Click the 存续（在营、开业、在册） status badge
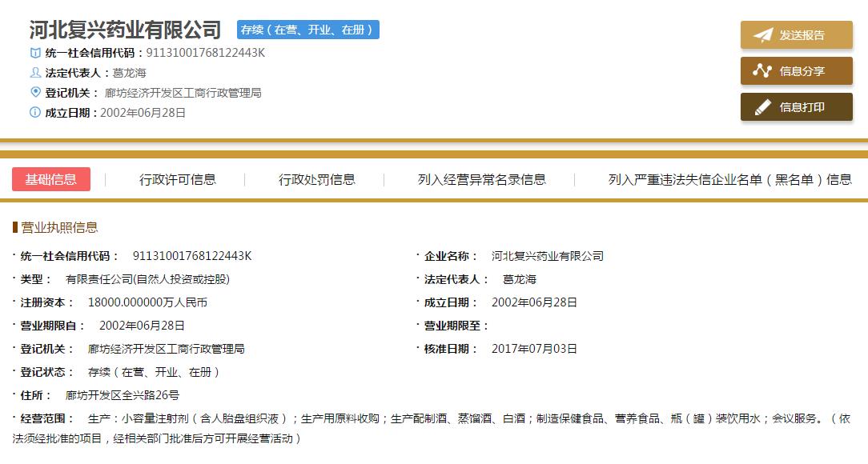This screenshot has height=464, width=868. tap(307, 30)
